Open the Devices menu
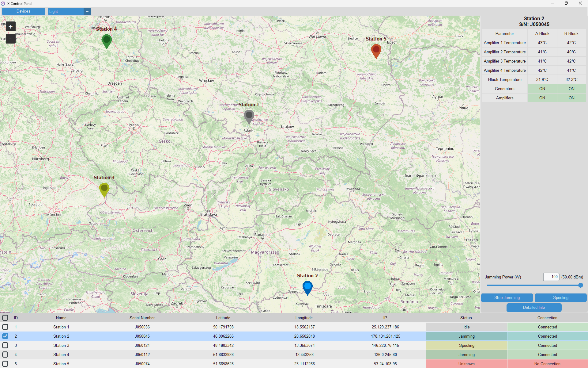Screen dimensions: 588x368 click(x=24, y=11)
